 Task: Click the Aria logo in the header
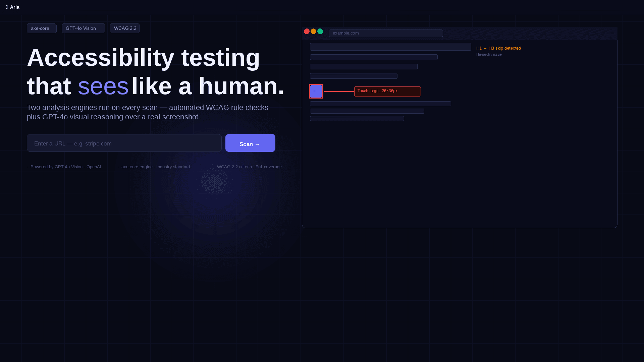13,7
